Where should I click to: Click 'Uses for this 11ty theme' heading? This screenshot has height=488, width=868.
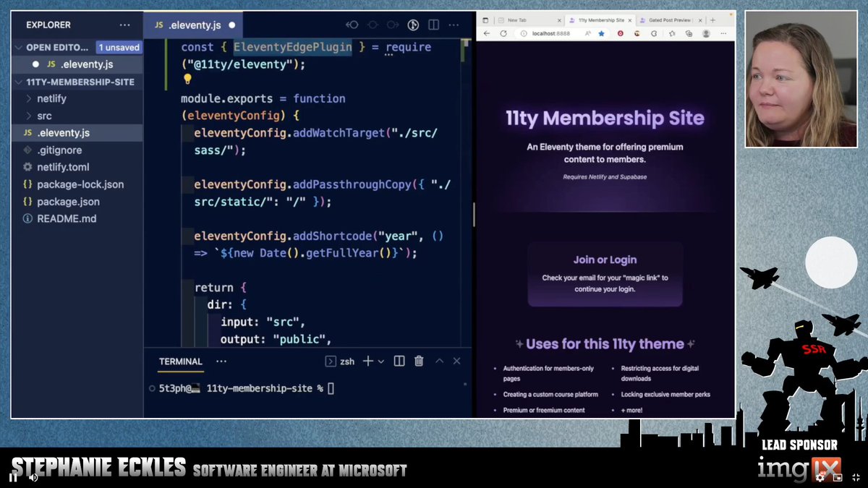pos(605,344)
